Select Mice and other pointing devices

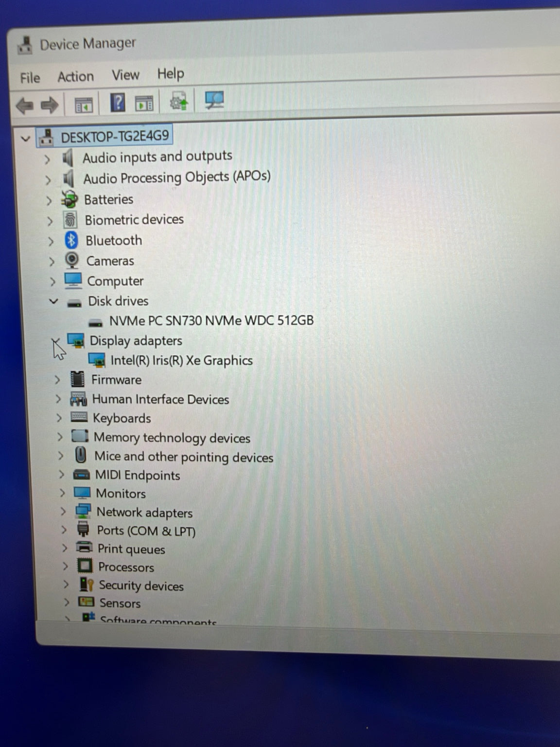point(184,457)
